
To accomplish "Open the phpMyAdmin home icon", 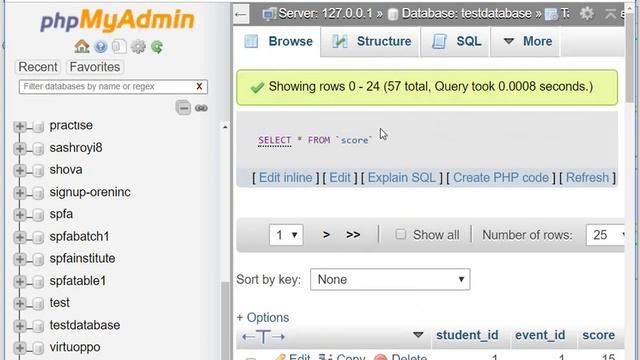I will (x=82, y=47).
